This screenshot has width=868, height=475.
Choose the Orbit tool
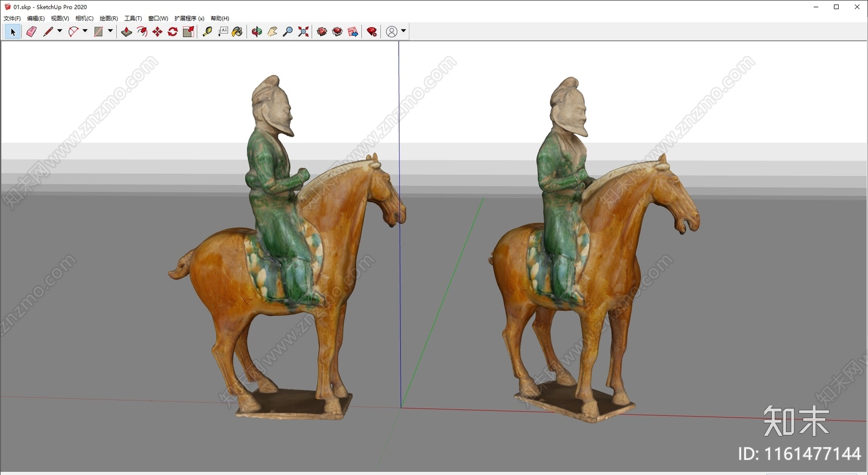click(x=257, y=32)
